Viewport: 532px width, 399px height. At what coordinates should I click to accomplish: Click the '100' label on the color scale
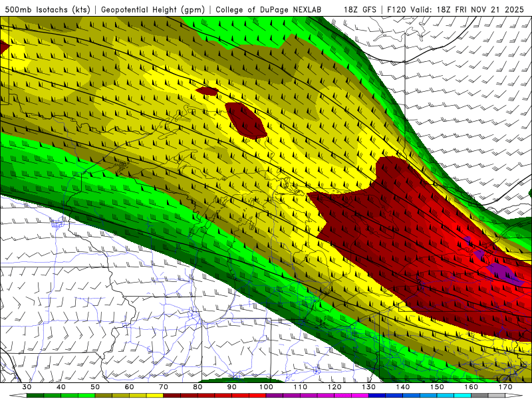tap(267, 387)
